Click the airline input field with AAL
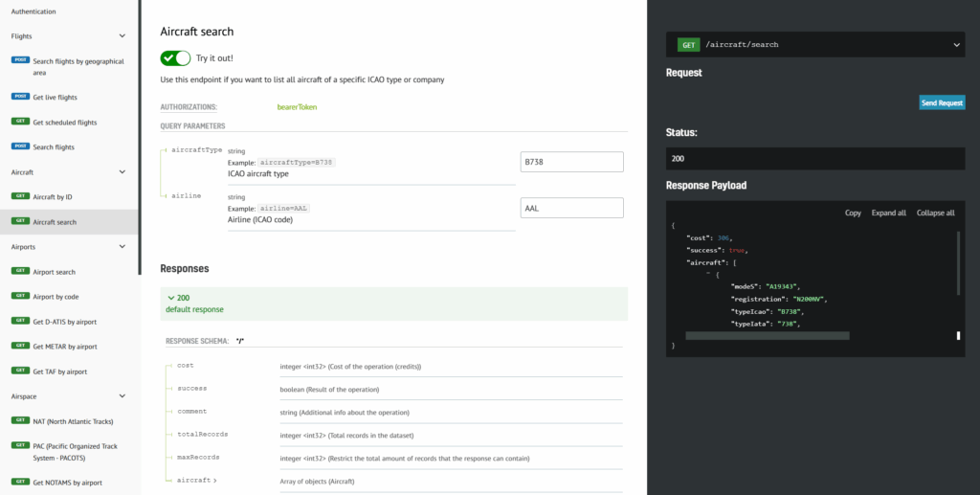The image size is (980, 495). pos(572,208)
